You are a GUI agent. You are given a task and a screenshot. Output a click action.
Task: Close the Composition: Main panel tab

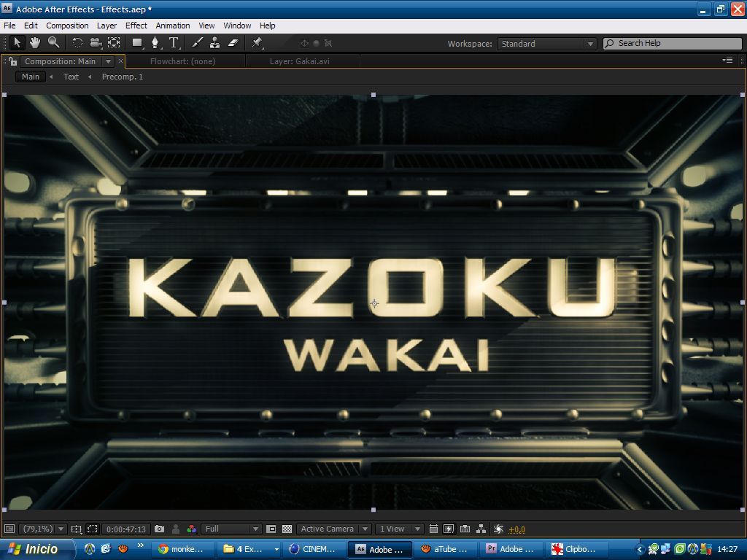coord(120,61)
